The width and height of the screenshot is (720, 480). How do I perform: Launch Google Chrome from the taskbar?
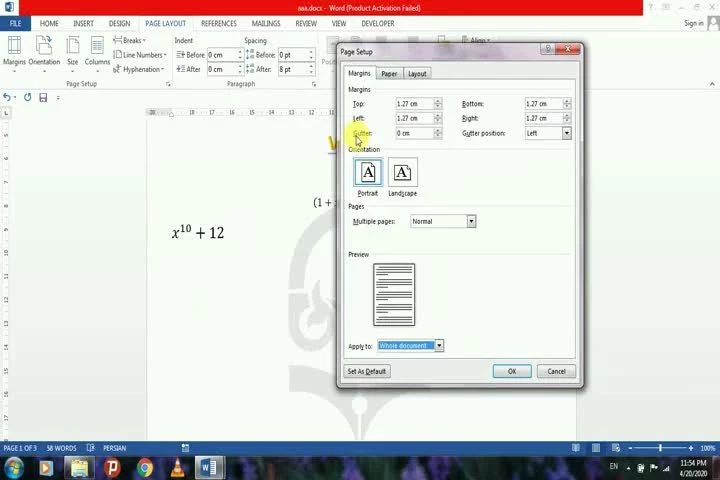pyautogui.click(x=145, y=467)
